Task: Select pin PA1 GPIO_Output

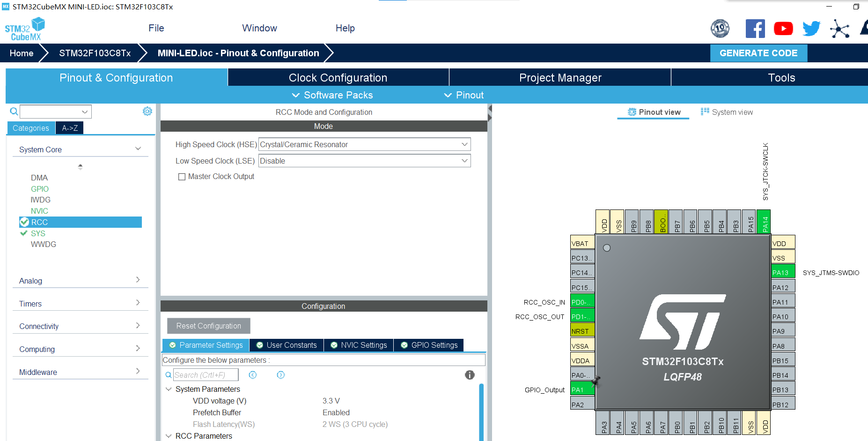Action: click(x=582, y=389)
